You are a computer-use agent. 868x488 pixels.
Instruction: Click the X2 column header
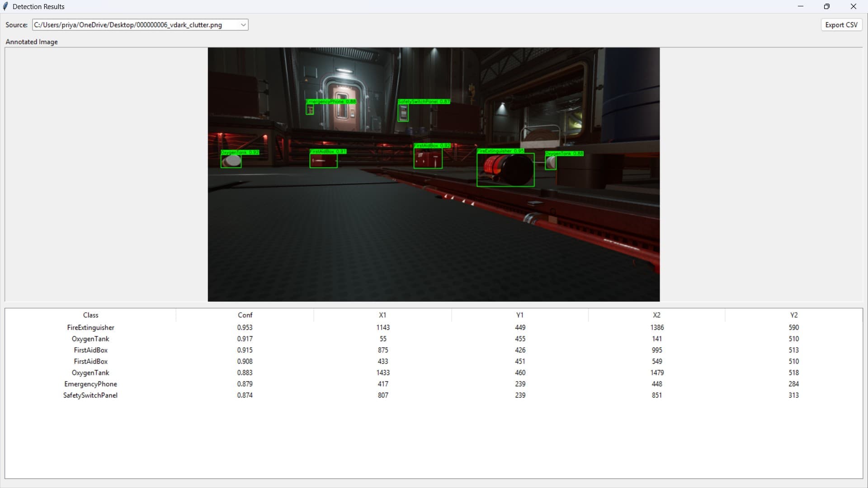pos(656,315)
